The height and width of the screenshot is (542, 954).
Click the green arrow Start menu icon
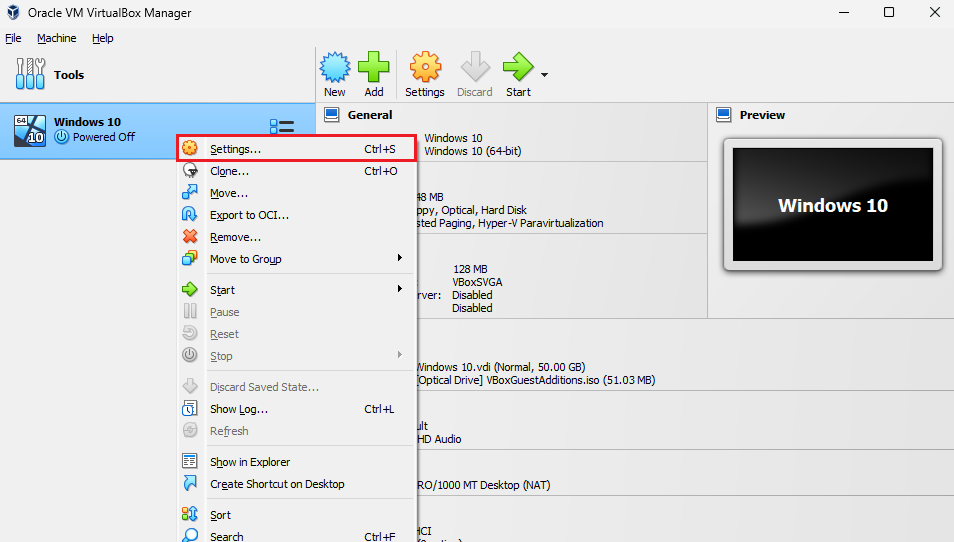click(190, 289)
